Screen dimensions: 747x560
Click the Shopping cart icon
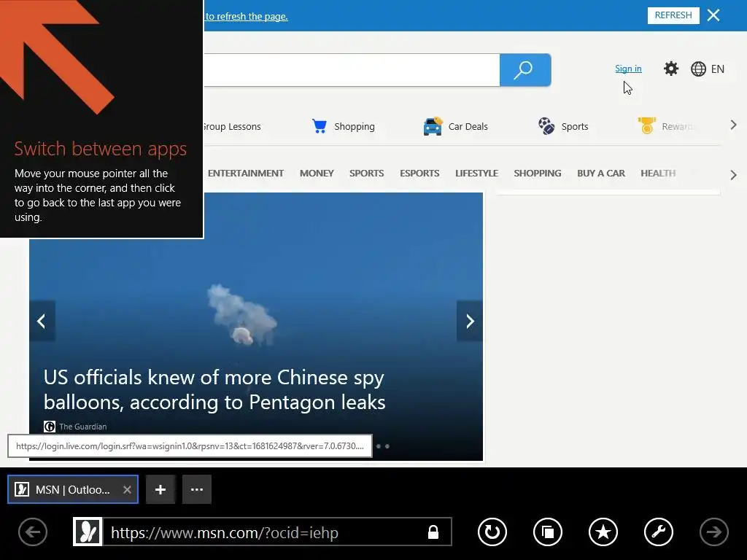pos(320,126)
